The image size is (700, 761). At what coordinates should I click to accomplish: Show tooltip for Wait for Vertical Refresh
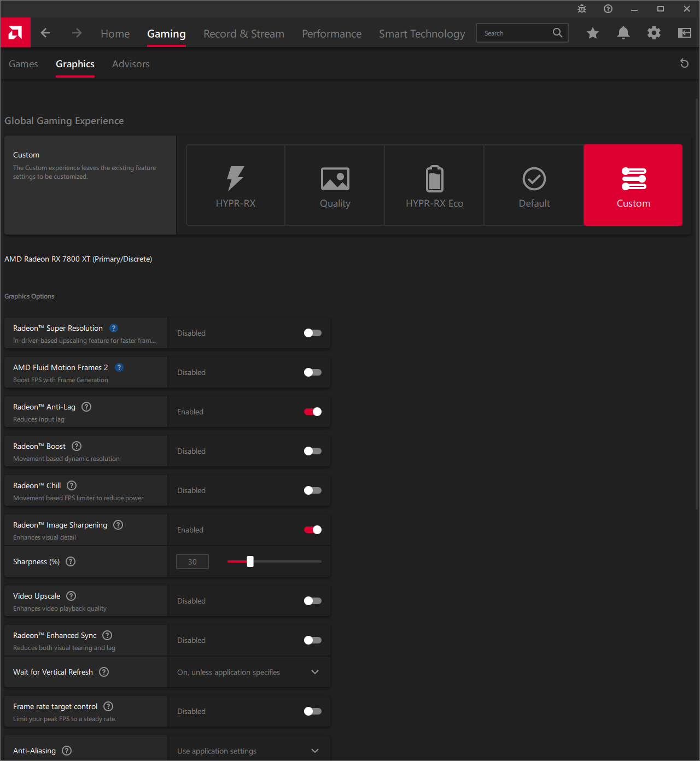[104, 672]
